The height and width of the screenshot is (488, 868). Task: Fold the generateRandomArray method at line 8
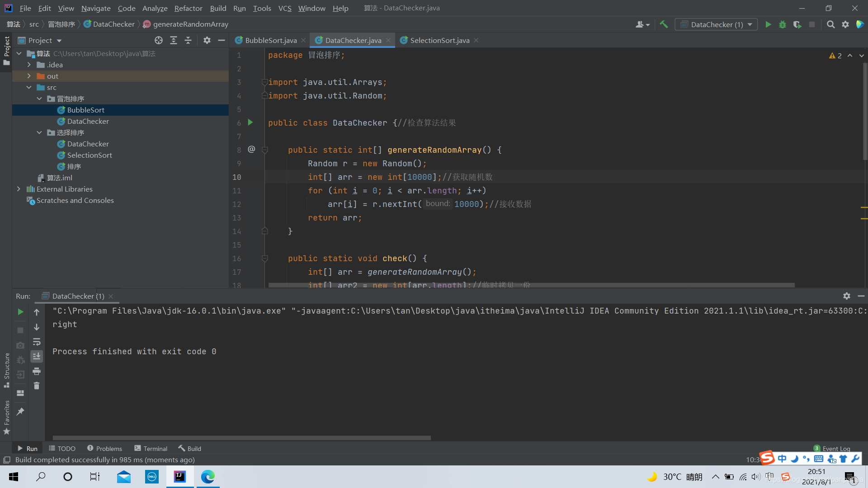pyautogui.click(x=265, y=150)
